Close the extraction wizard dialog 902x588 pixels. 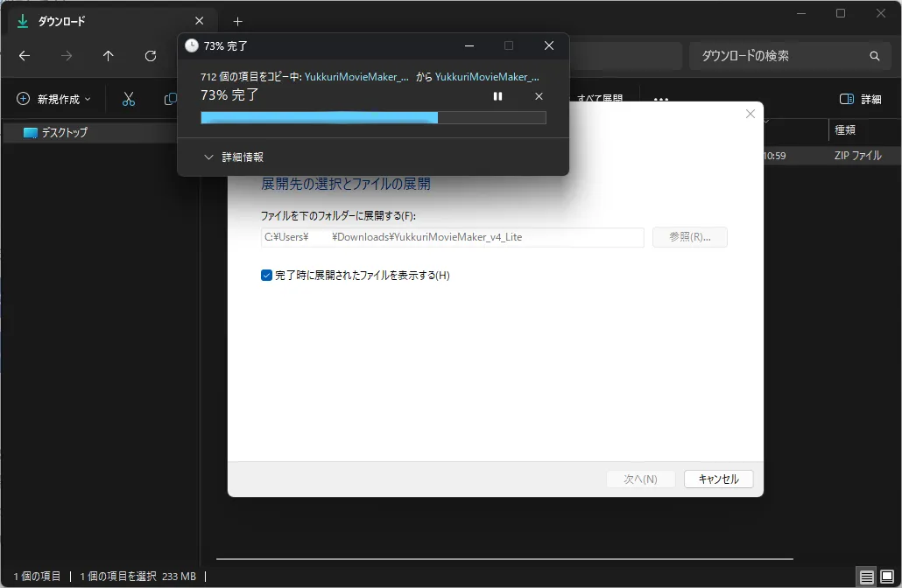(750, 114)
